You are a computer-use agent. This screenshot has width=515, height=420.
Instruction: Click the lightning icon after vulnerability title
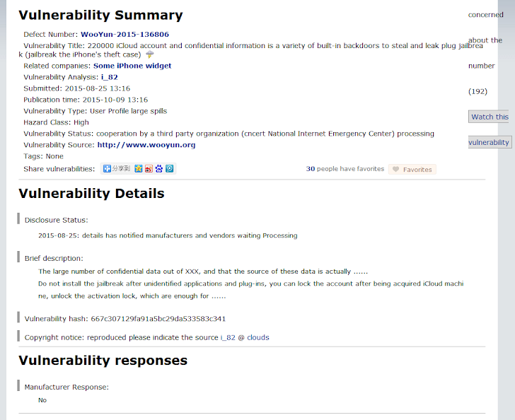click(149, 54)
